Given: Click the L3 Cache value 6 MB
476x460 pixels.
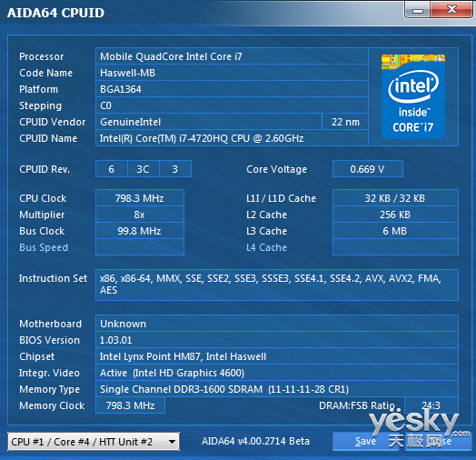Looking at the screenshot, I should pos(395,231).
